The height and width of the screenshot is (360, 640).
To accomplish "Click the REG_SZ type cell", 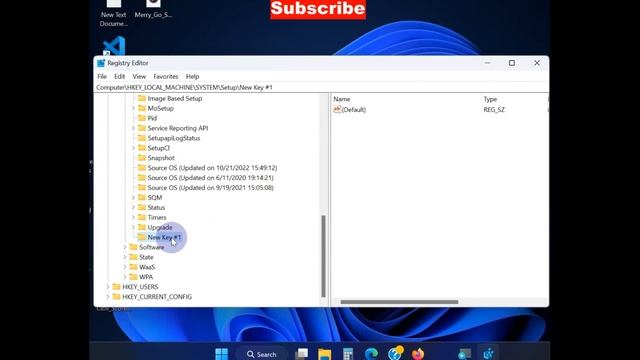I will tap(494, 109).
